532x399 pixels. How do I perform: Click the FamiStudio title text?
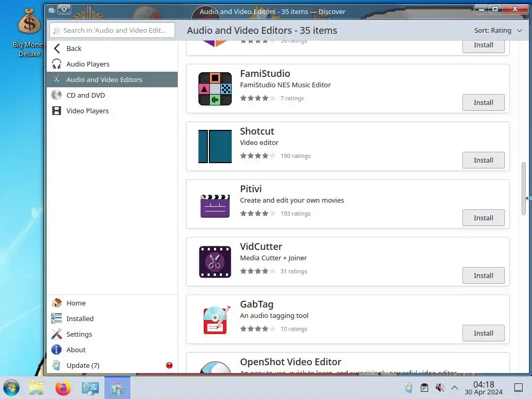point(265,73)
